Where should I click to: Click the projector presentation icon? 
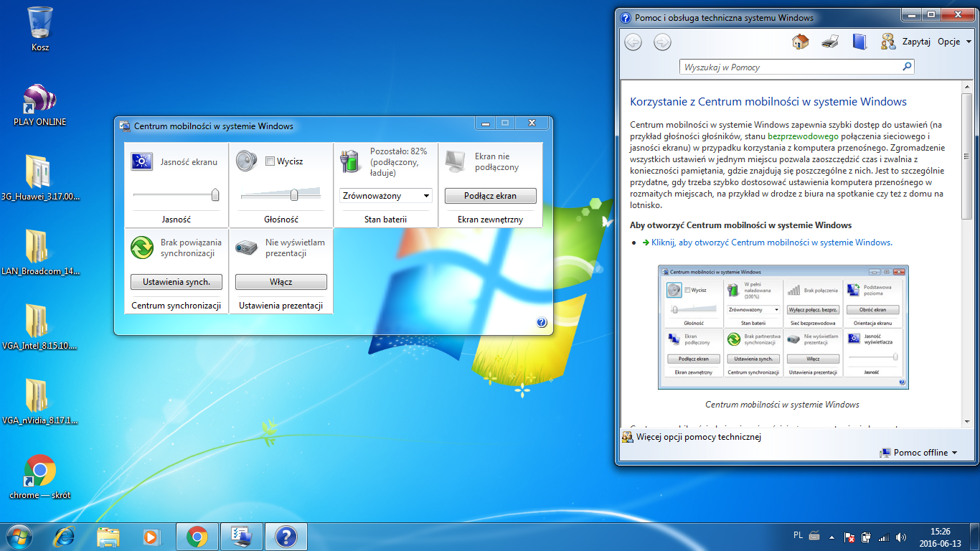[x=247, y=248]
